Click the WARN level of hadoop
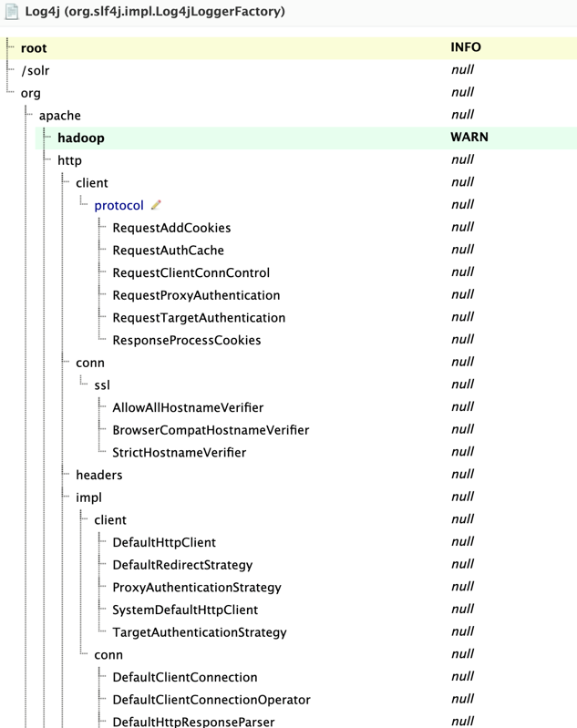Viewport: 577px width, 728px height. [x=469, y=137]
